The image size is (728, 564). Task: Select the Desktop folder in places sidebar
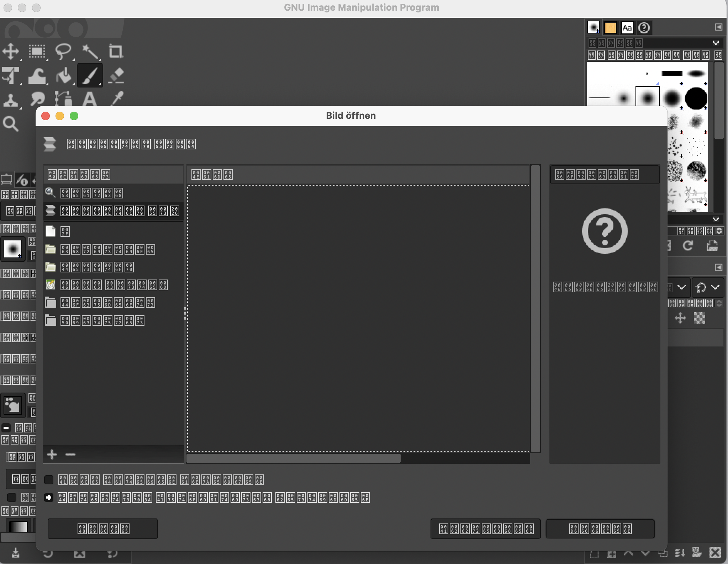[97, 267]
